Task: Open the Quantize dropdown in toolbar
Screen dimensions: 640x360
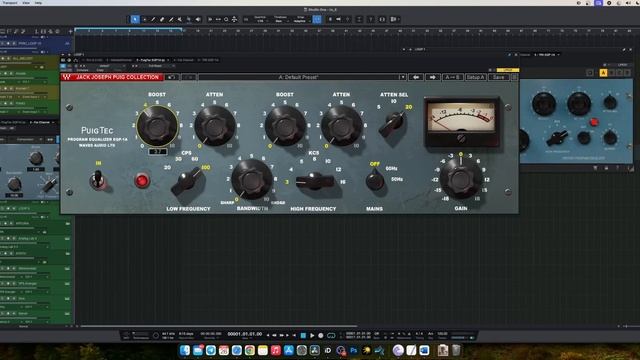Action: click(260, 19)
